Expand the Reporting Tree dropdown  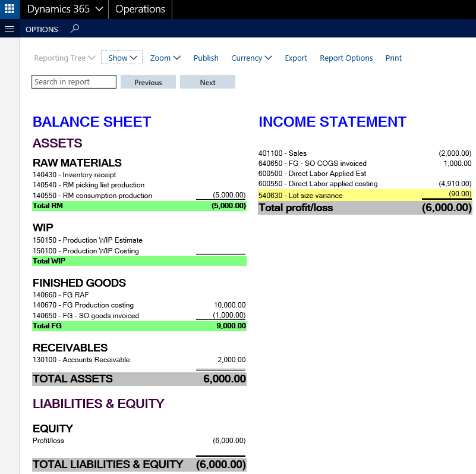point(64,58)
